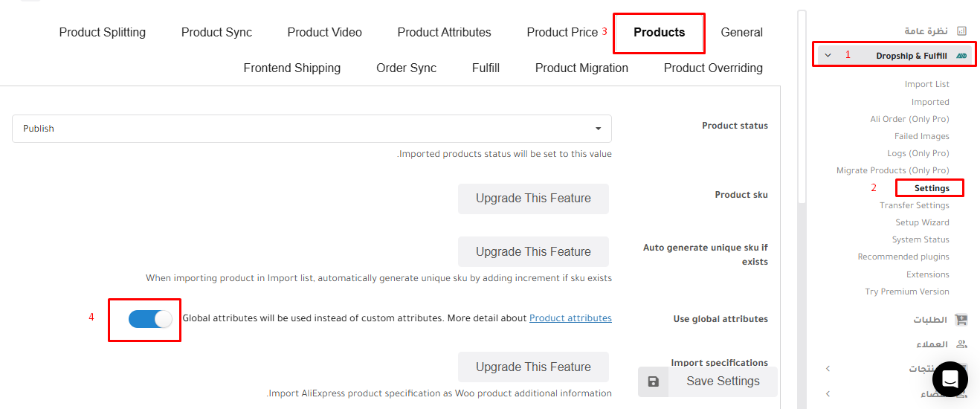The height and width of the screenshot is (409, 980).
Task: Open the Order Sync tab
Action: click(406, 68)
